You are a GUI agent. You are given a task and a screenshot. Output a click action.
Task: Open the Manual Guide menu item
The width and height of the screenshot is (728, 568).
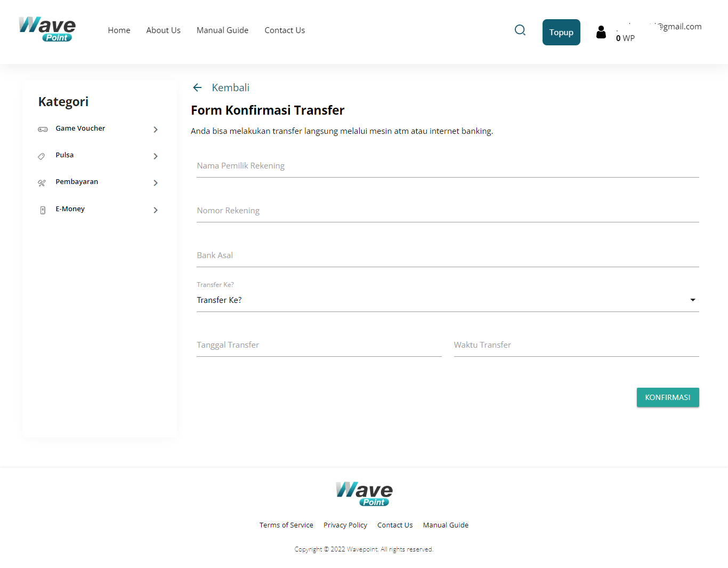point(222,30)
